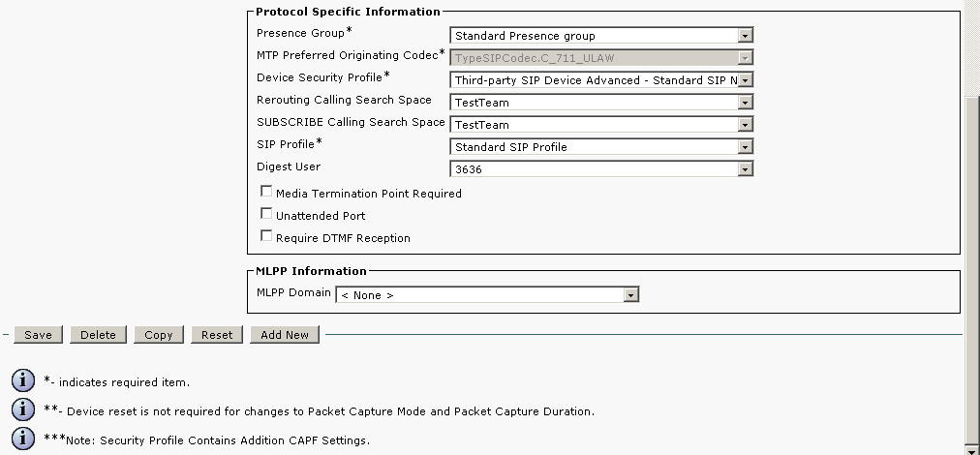This screenshot has width=980, height=455.
Task: Click the Add New button
Action: pyautogui.click(x=285, y=335)
